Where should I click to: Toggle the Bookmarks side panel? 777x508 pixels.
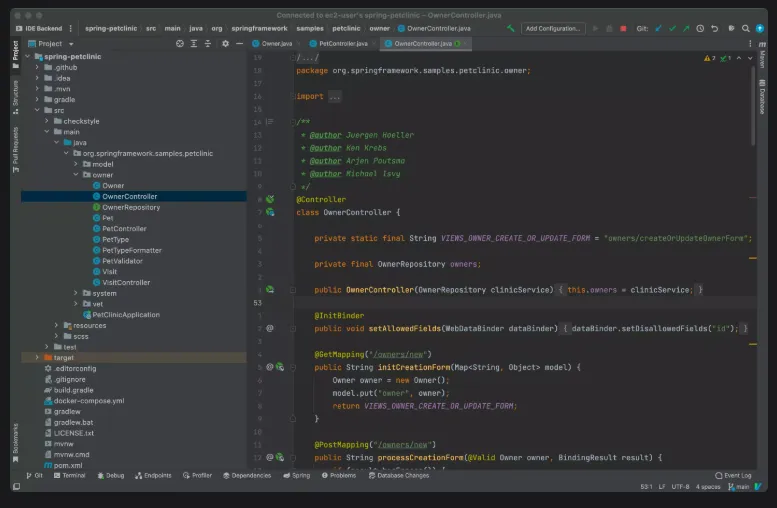pyautogui.click(x=15, y=443)
